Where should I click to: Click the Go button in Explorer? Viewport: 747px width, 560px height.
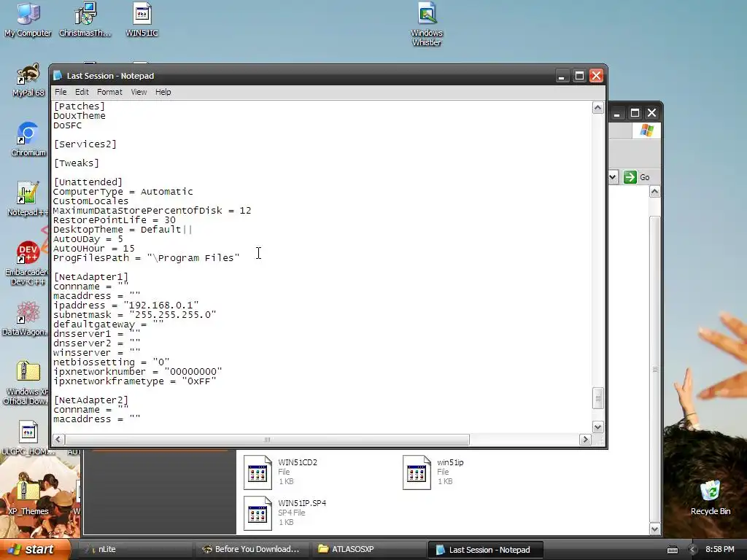click(637, 177)
